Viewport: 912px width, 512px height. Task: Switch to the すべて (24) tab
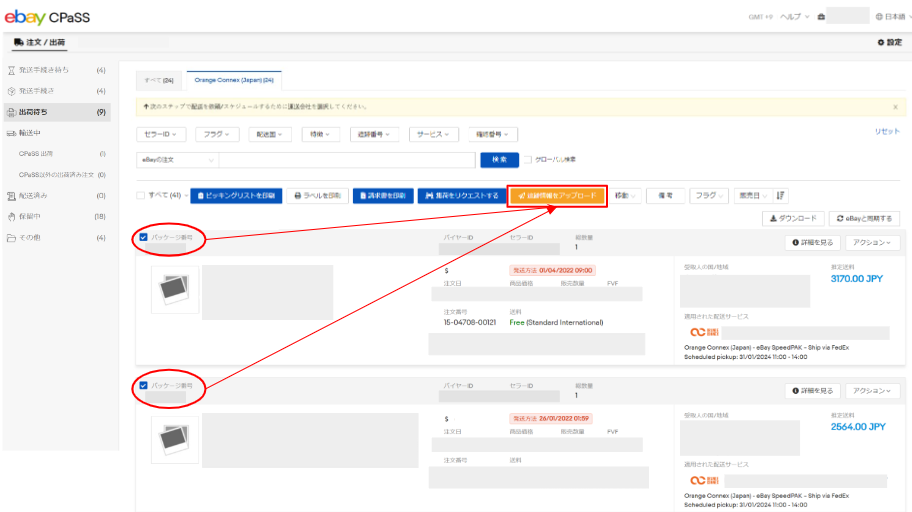click(161, 78)
